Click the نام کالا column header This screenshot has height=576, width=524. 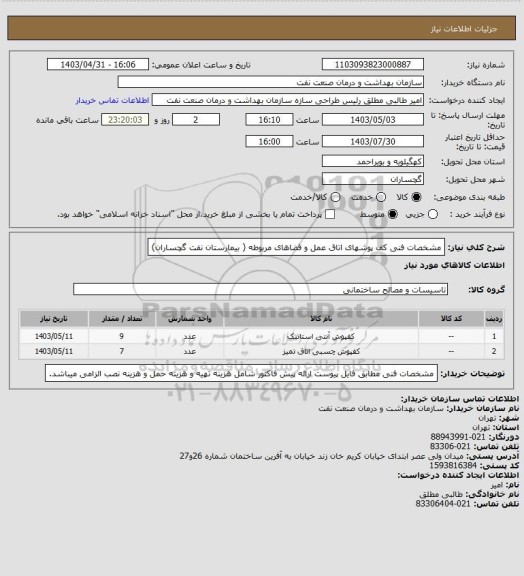tap(321, 319)
